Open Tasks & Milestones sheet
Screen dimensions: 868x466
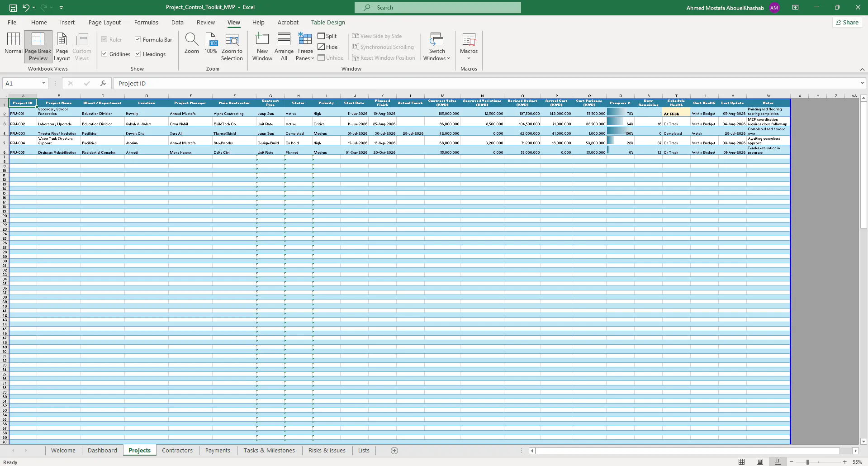tap(269, 450)
